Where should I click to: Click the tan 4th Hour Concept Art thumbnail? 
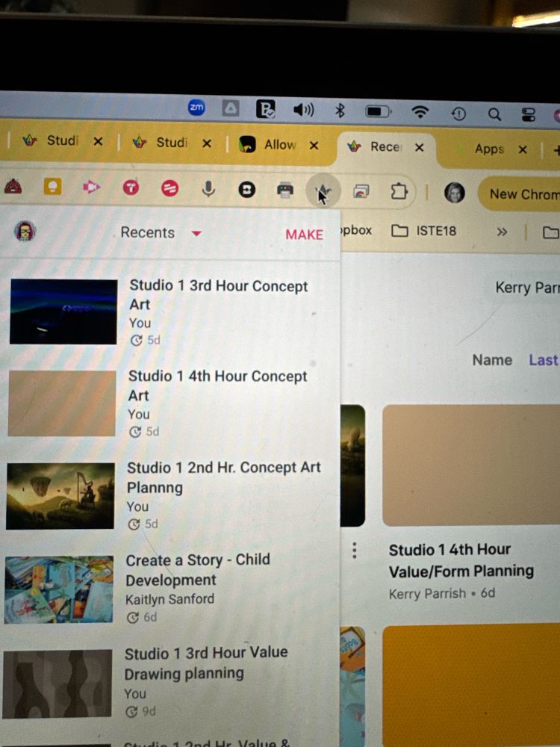click(62, 403)
